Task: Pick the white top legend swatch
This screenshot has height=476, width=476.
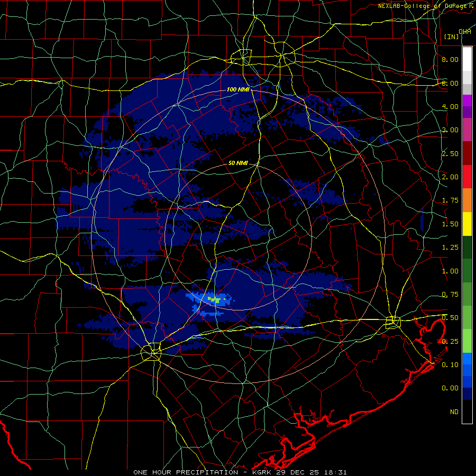Action: 467,59
